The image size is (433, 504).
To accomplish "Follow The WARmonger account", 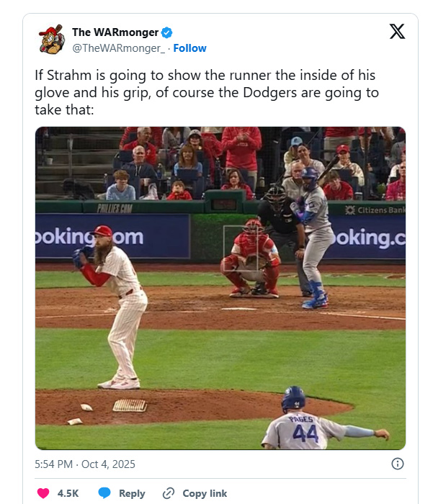I will tap(190, 48).
